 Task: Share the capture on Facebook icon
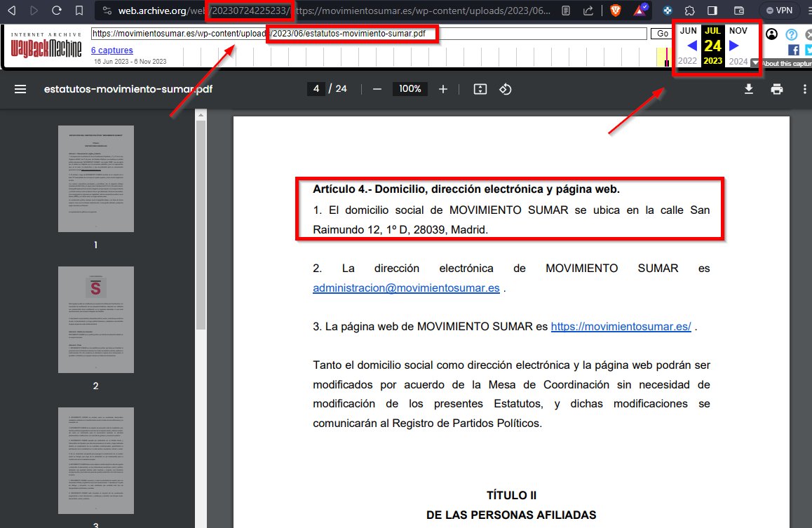click(x=793, y=50)
